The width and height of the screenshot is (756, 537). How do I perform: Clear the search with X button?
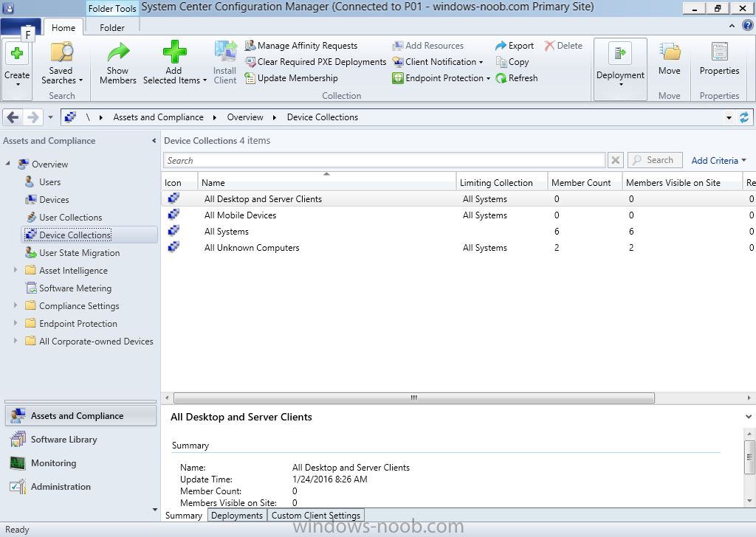tap(615, 160)
